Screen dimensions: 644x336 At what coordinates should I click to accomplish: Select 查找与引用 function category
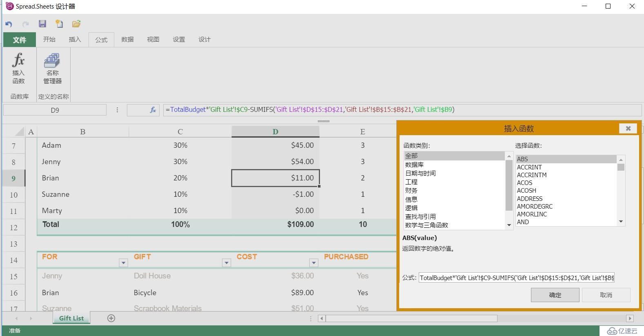coord(454,216)
